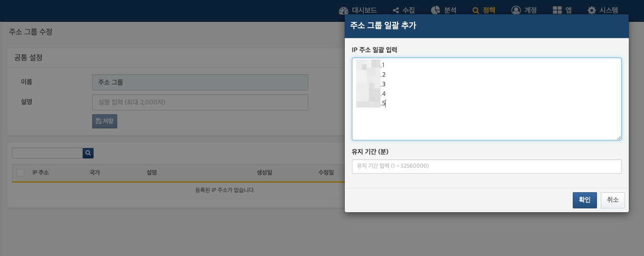Screen dimensions: 644x256
Task: Click the line ending in .5 in textarea
Action: [370, 103]
